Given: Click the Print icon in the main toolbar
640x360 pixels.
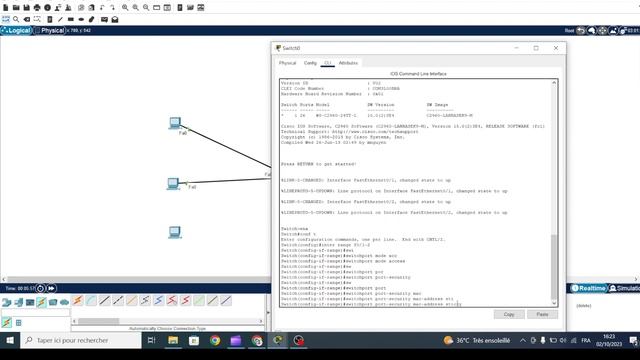Looking at the screenshot, I should coord(37,7).
